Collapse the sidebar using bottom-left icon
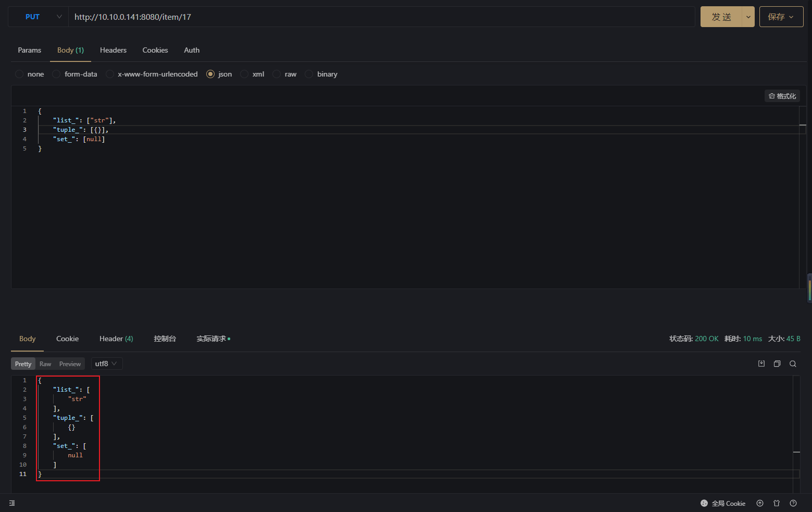 [x=12, y=503]
